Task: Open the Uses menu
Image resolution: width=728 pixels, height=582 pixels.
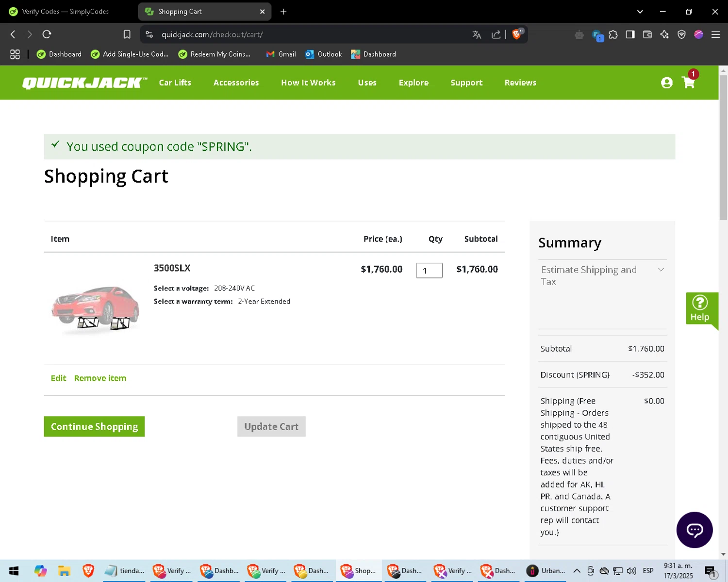Action: pos(367,83)
